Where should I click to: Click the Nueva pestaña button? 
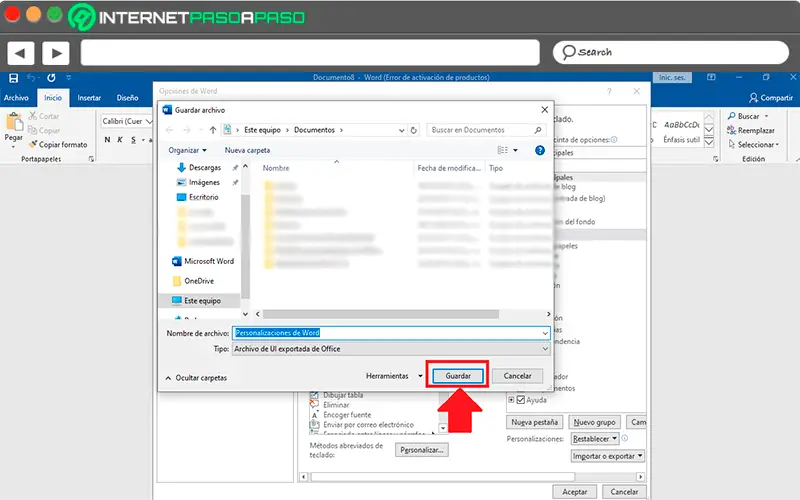pyautogui.click(x=535, y=422)
